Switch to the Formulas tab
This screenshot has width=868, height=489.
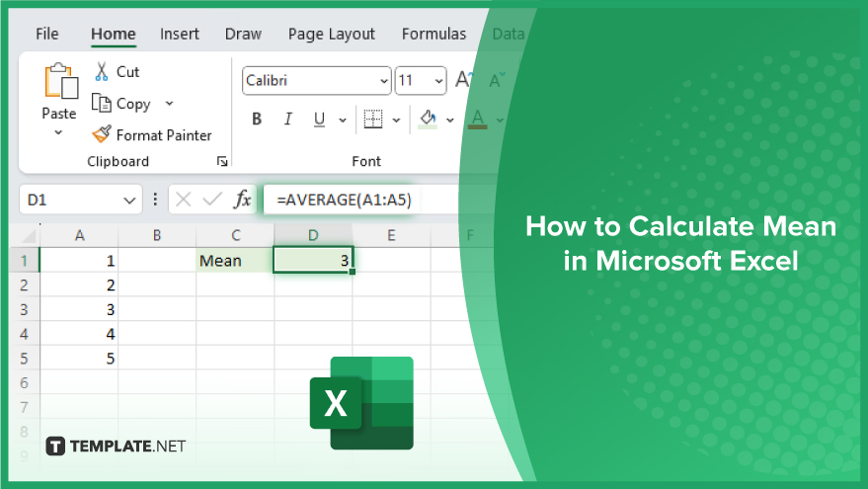434,34
